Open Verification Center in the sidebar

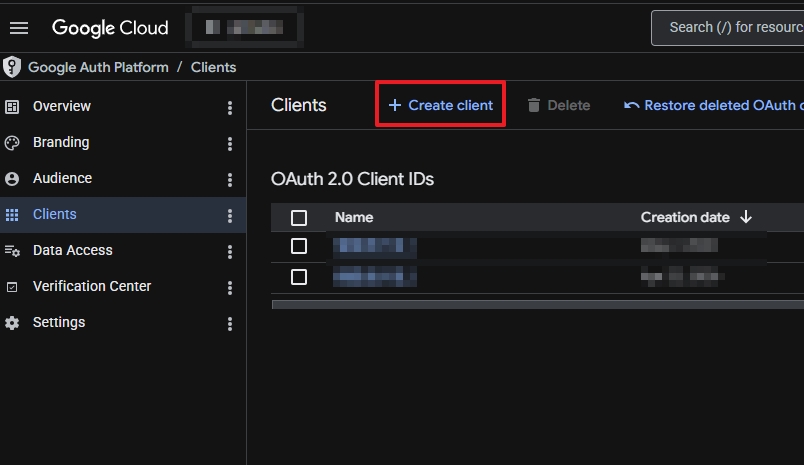click(92, 286)
